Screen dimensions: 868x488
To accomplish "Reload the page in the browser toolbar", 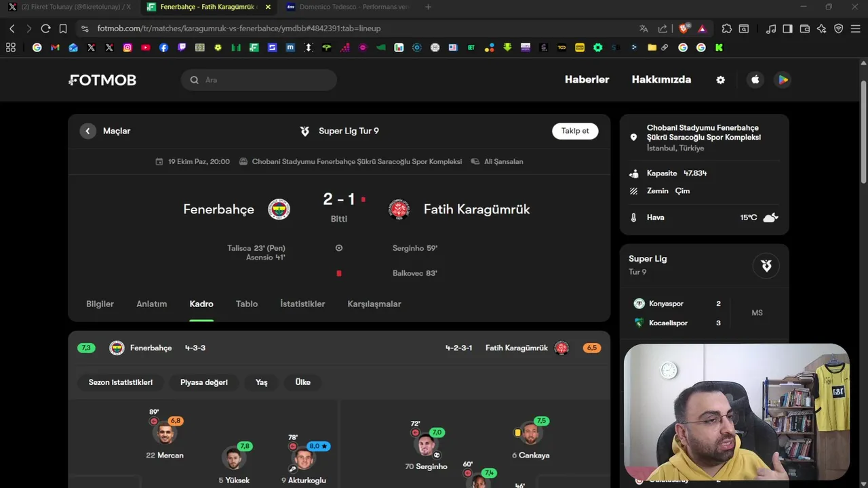I will pos(45,28).
